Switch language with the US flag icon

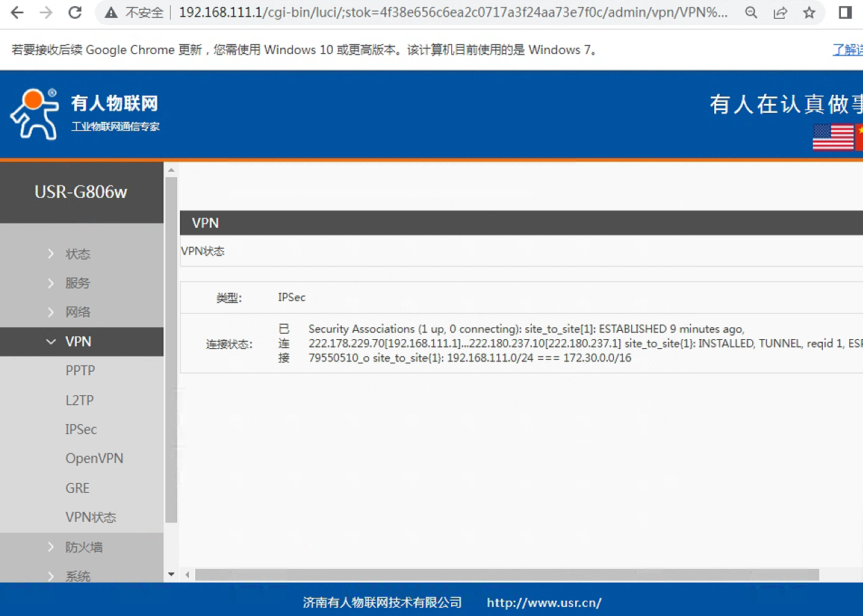pos(833,137)
